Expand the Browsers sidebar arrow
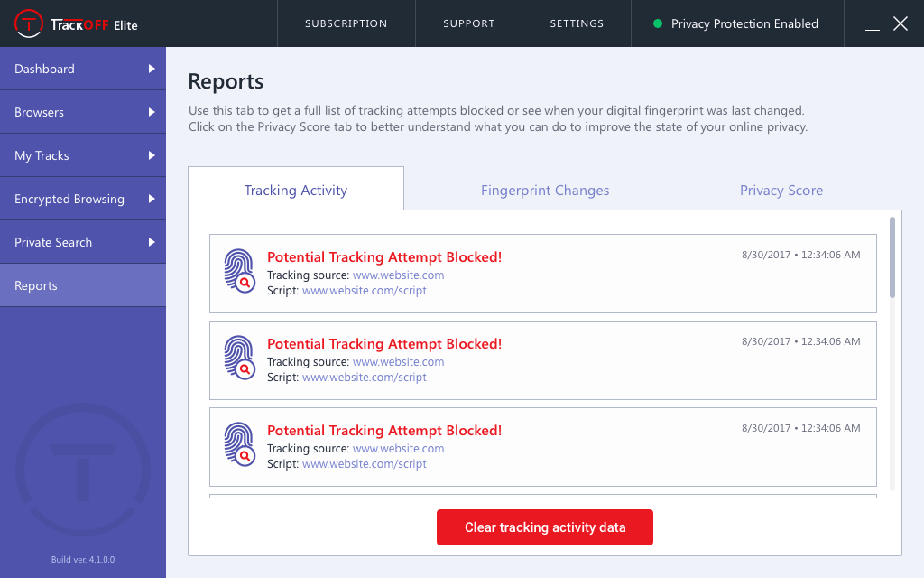 152,112
